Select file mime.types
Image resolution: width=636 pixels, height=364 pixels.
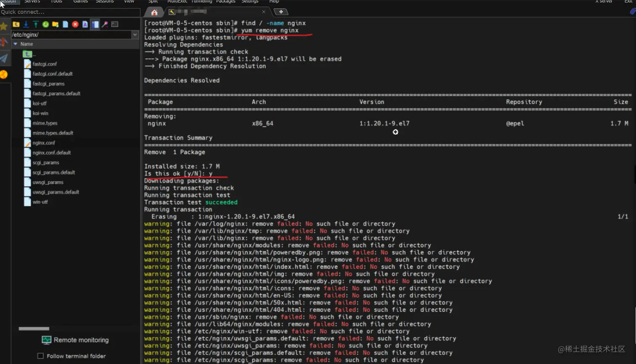pyautogui.click(x=45, y=123)
